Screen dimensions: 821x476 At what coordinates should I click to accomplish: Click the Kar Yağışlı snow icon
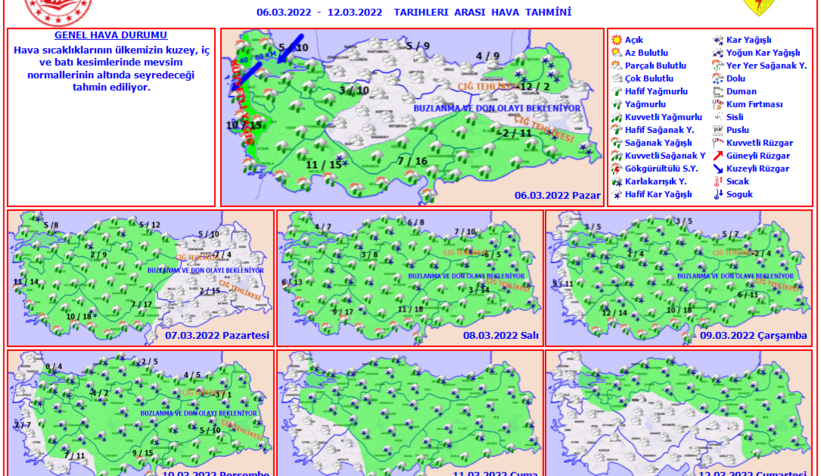pos(718,40)
